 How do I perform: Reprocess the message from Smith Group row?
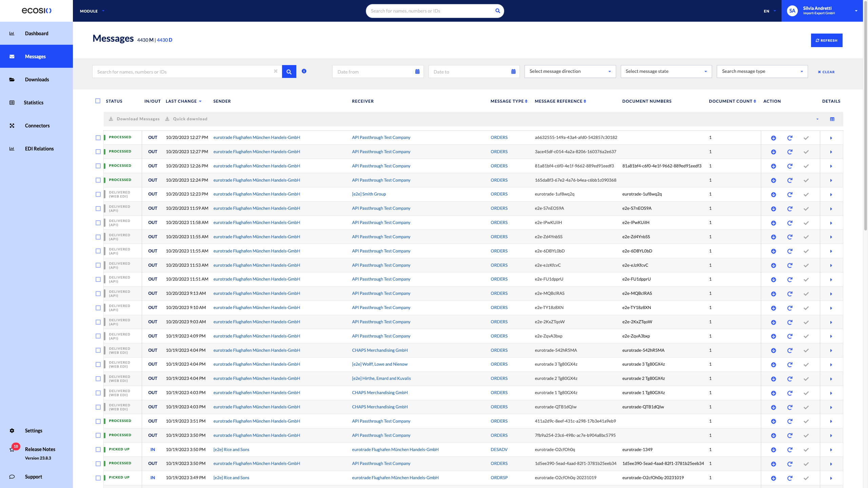tap(790, 194)
